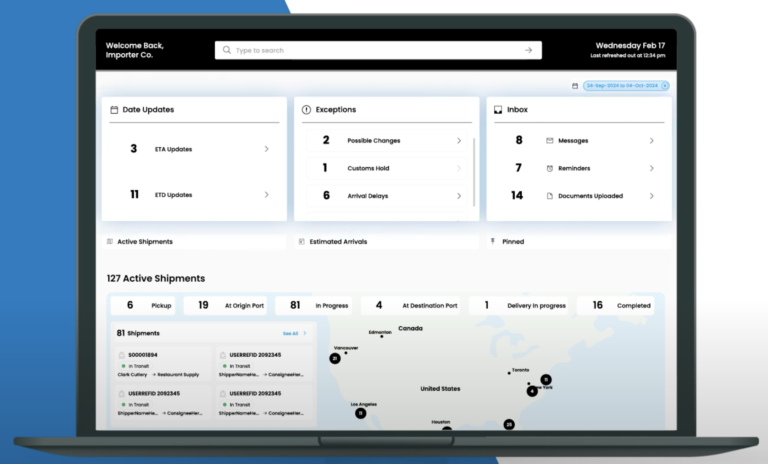This screenshot has width=768, height=464.
Task: Filter by Completed status
Action: point(615,305)
